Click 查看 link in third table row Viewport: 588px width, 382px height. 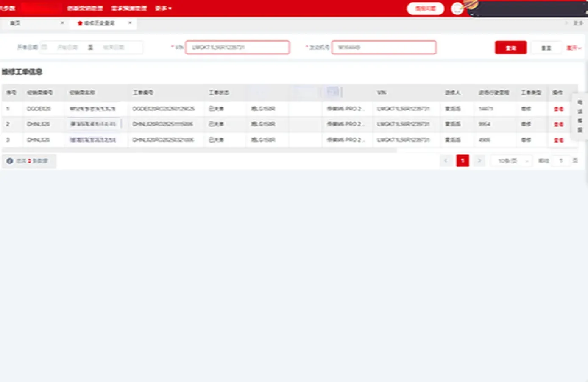pyautogui.click(x=558, y=140)
